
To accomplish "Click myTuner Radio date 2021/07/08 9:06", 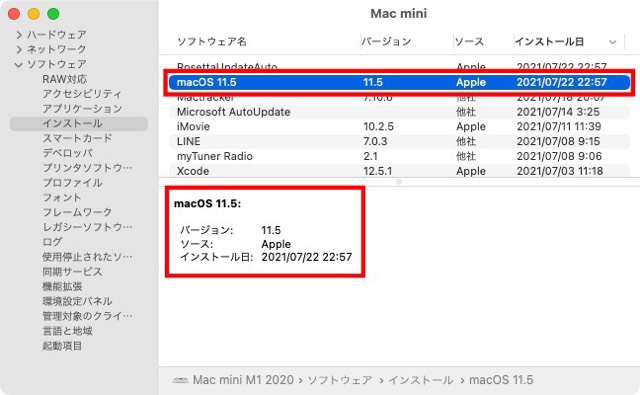I will point(559,156).
